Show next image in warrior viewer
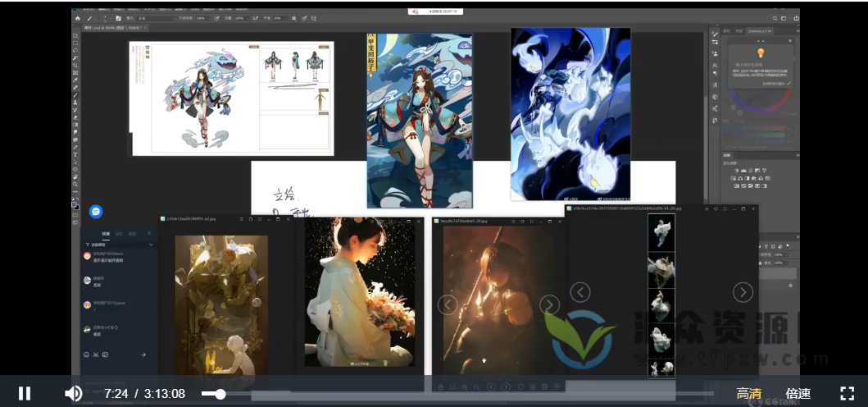 click(x=549, y=304)
